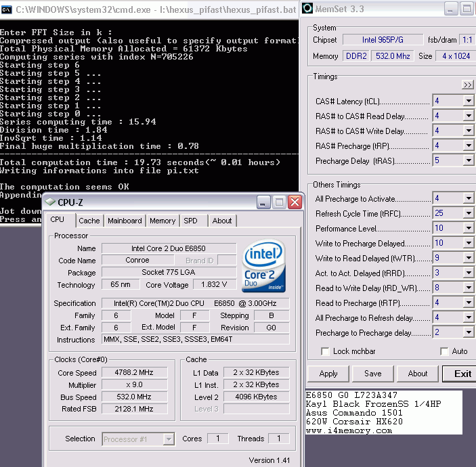Click the Specification field with E6850 @ 3.00GHz
476x467 pixels.
pos(195,303)
